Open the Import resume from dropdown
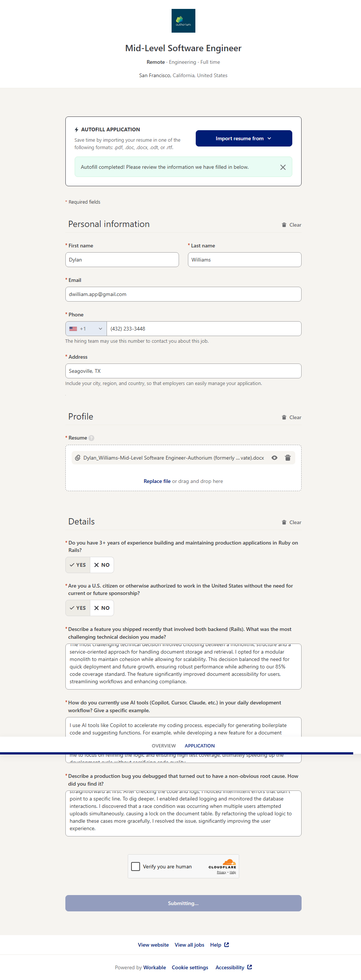Viewport: 361px width, 980px height. tap(244, 138)
